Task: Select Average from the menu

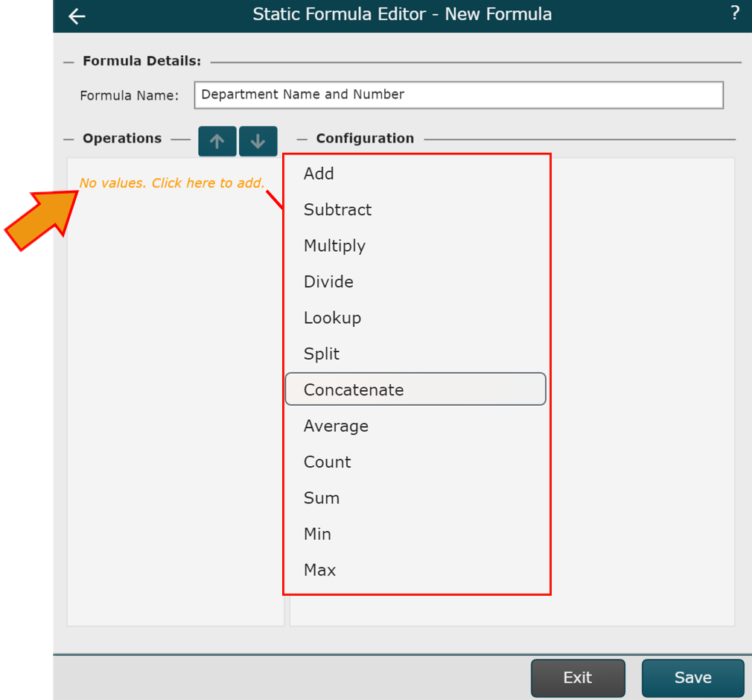Action: 336,426
